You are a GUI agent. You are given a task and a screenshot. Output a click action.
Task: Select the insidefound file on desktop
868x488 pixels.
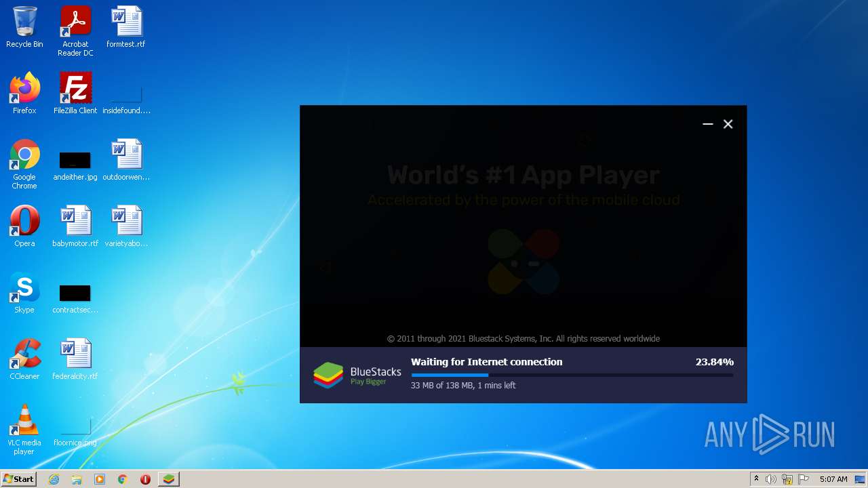click(x=126, y=98)
